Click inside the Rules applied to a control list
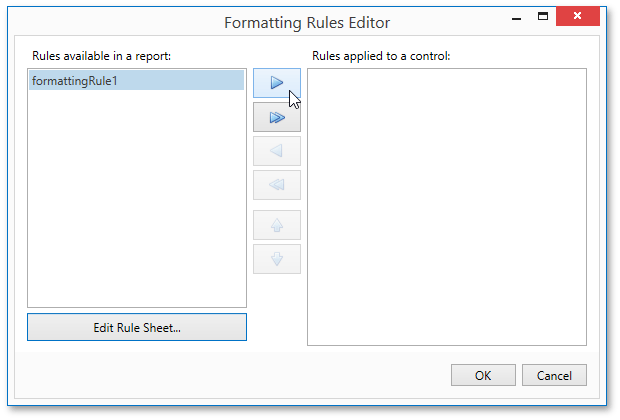620x420 pixels. [447, 207]
